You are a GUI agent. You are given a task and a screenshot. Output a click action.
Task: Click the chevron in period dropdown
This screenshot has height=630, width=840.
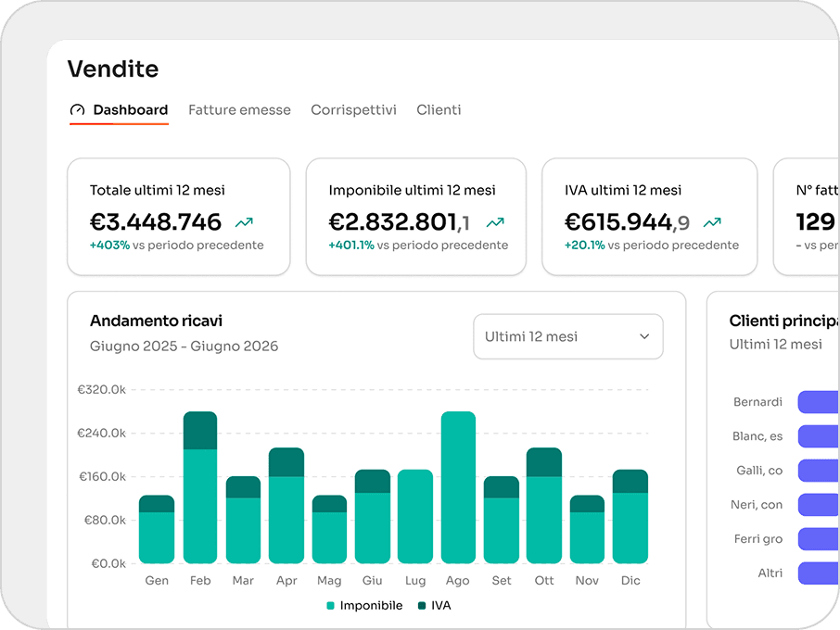click(644, 336)
